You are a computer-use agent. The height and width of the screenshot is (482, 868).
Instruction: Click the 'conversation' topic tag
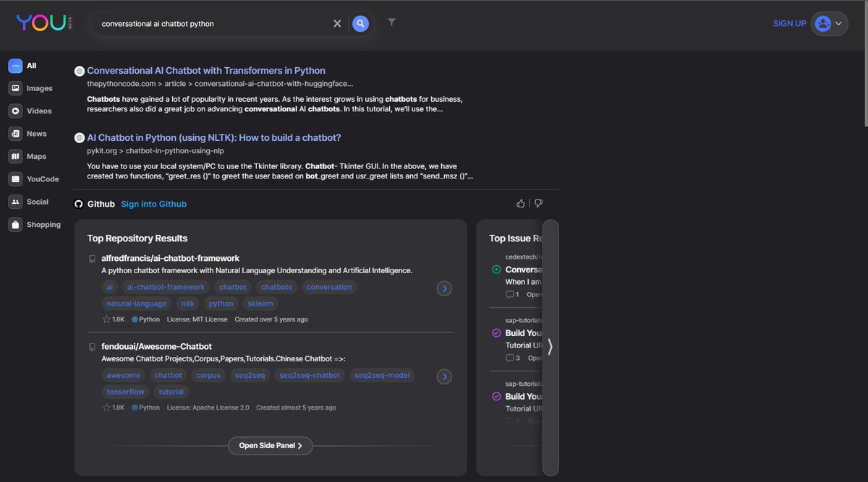pyautogui.click(x=329, y=288)
